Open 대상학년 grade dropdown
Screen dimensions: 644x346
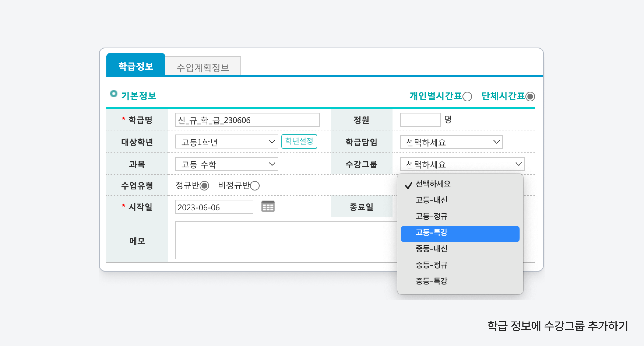click(226, 142)
